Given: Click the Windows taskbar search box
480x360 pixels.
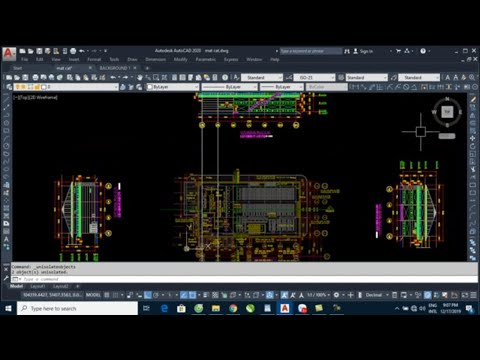Looking at the screenshot, I should (77, 309).
